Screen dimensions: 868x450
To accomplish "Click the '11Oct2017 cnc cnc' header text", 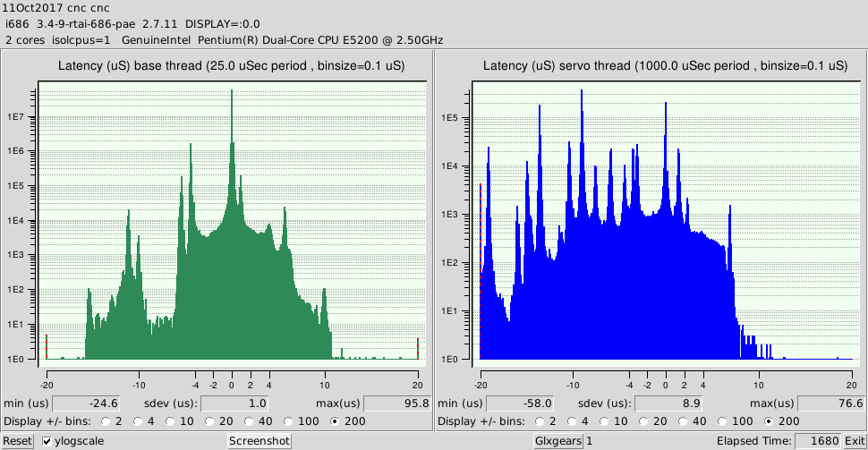I will pos(55,8).
